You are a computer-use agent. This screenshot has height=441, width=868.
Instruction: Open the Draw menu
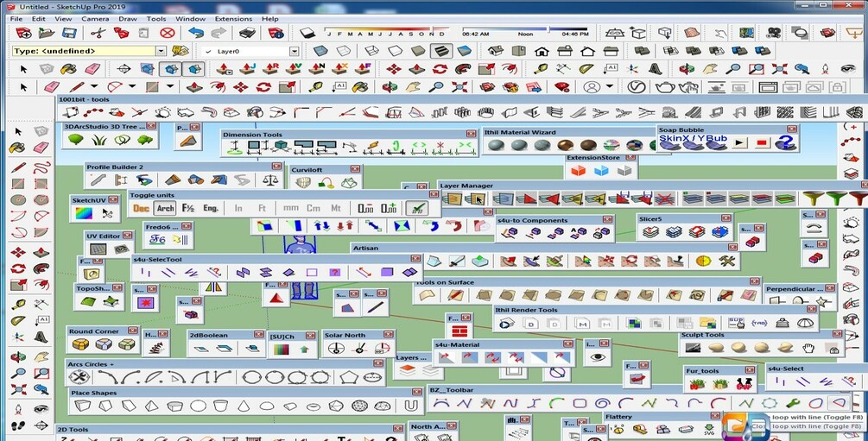click(x=128, y=18)
